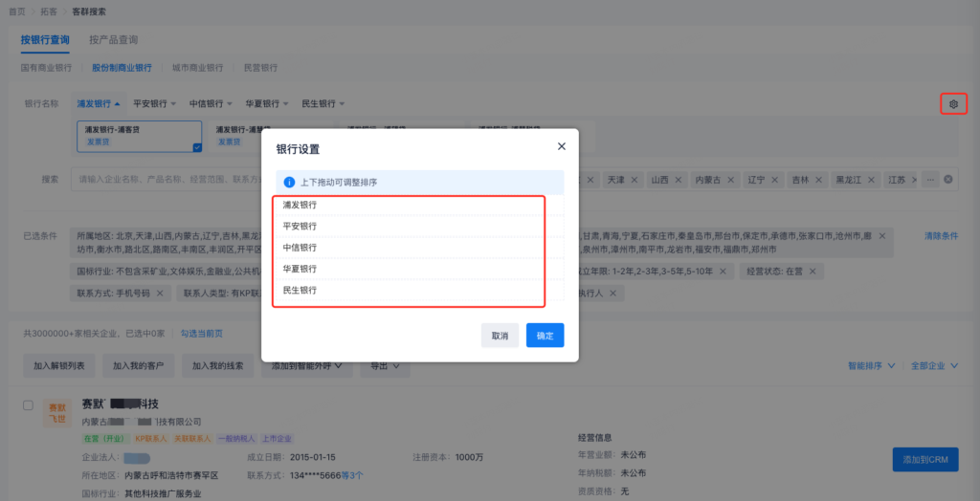This screenshot has width=980, height=501.
Task: Open bank settings gear icon
Action: coord(953,103)
